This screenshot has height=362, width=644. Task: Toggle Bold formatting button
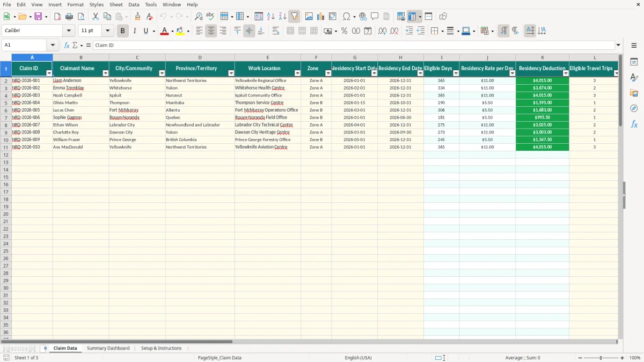(123, 31)
